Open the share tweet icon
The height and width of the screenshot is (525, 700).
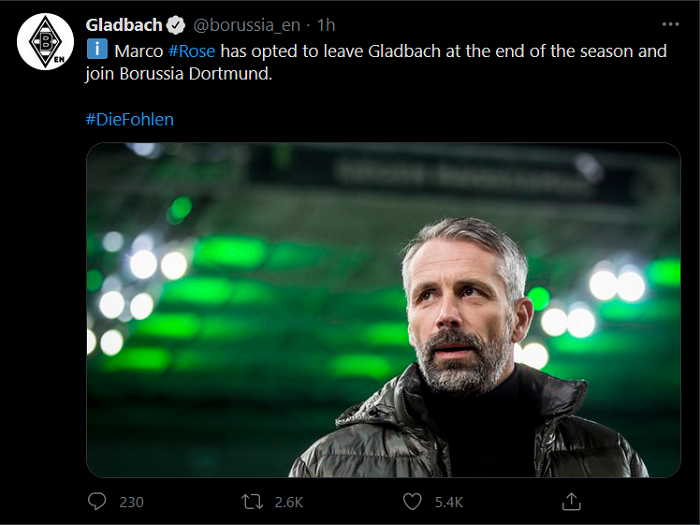571,500
